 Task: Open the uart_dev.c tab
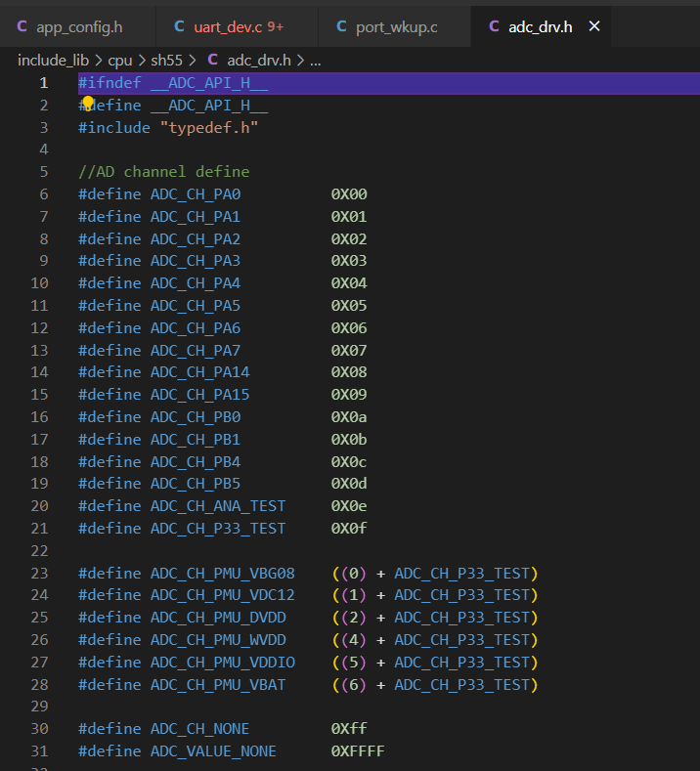pyautogui.click(x=238, y=26)
